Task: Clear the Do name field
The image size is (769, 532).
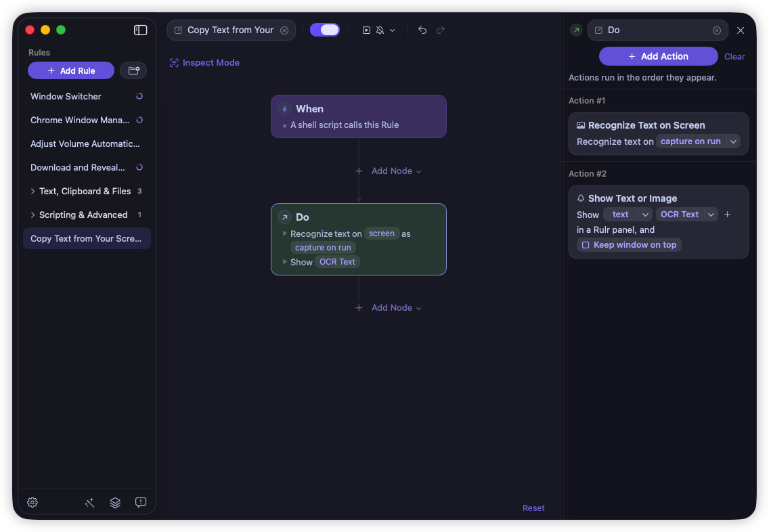Action: (x=717, y=30)
